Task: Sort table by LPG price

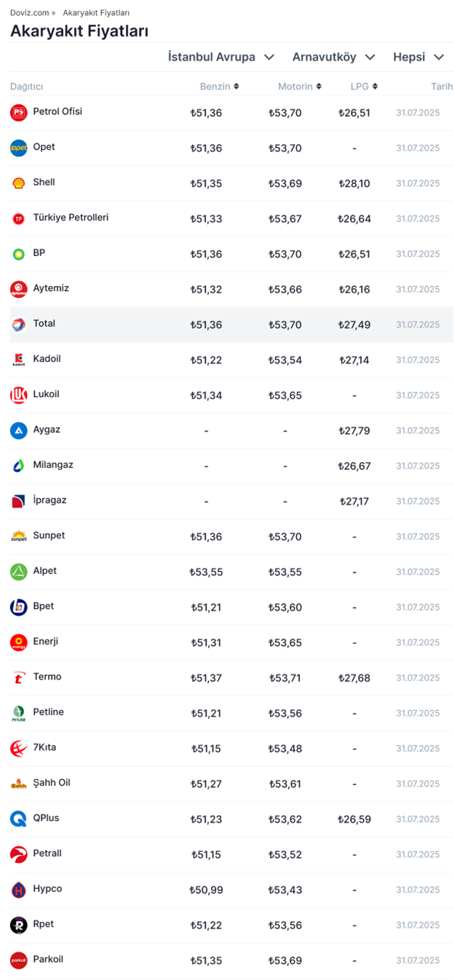Action: pos(364,87)
